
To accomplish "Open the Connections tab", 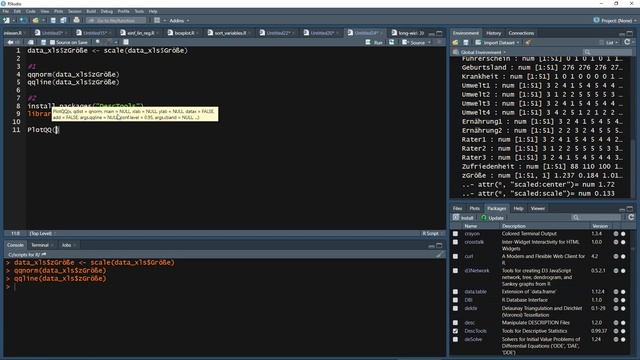I will pos(521,33).
